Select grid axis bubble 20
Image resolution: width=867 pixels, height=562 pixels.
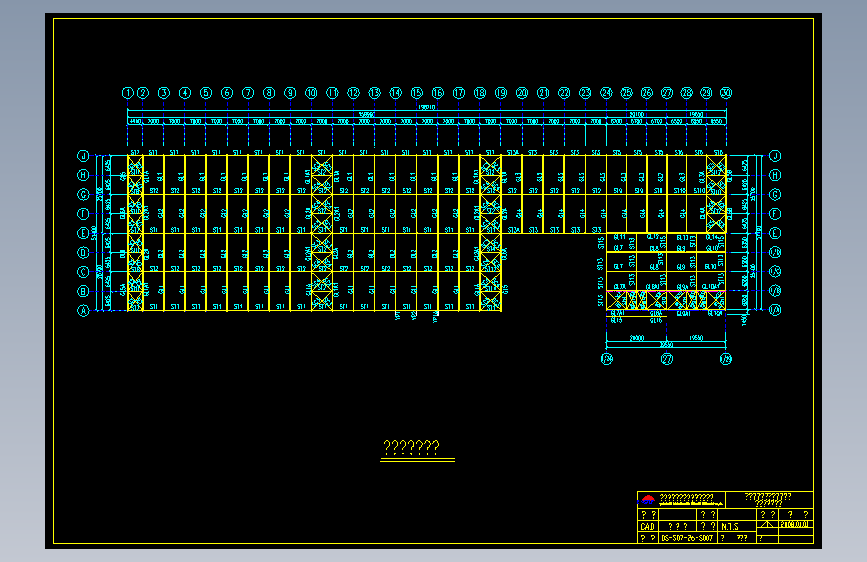[522, 93]
